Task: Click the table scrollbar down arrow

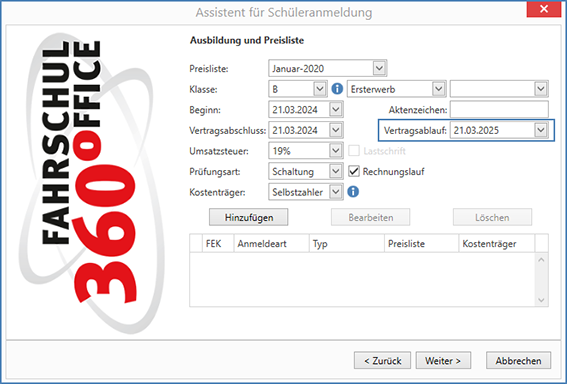Action: [x=541, y=300]
